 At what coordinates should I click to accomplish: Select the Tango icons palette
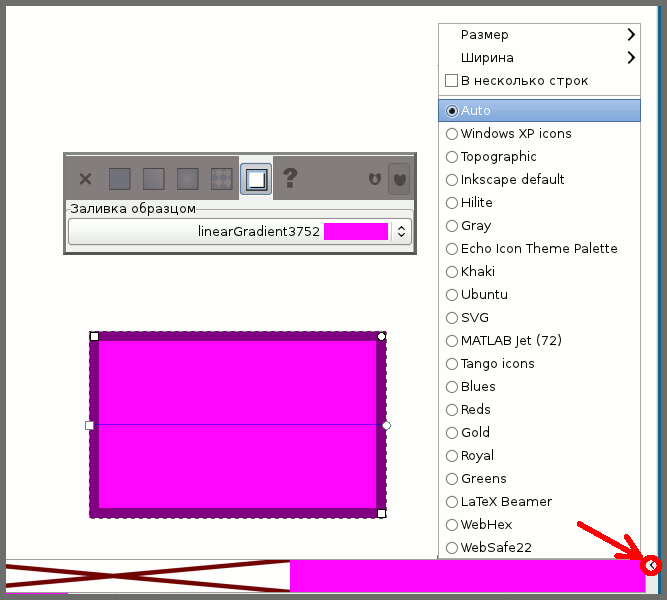click(497, 364)
